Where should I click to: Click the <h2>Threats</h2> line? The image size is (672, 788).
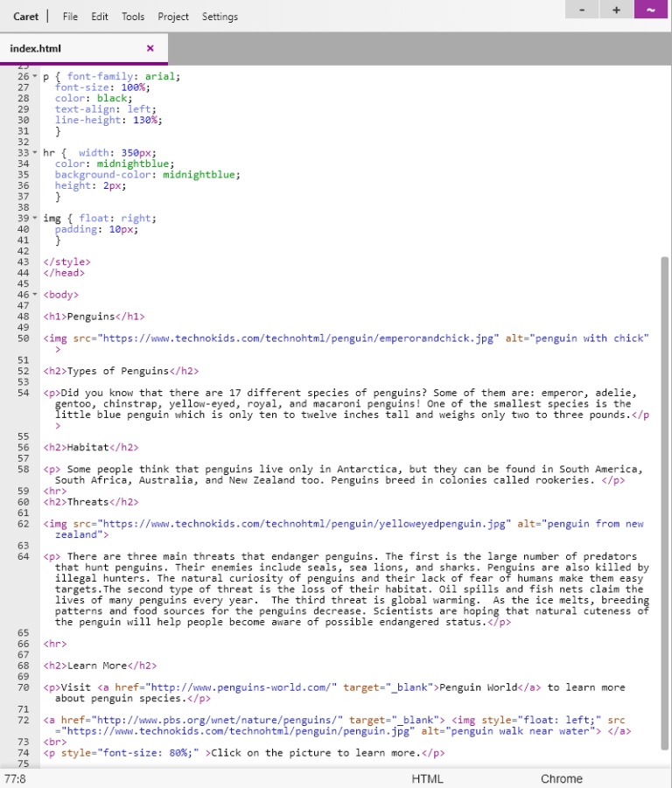(x=91, y=502)
